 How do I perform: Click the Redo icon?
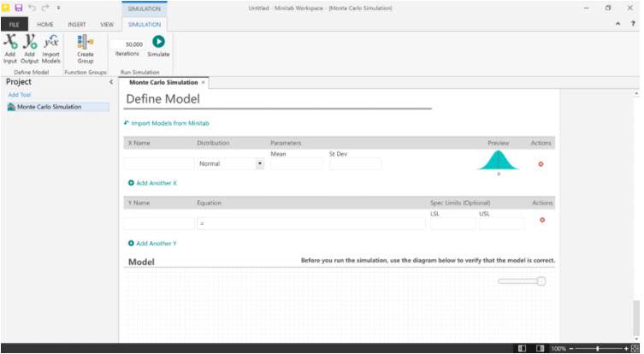tap(45, 8)
